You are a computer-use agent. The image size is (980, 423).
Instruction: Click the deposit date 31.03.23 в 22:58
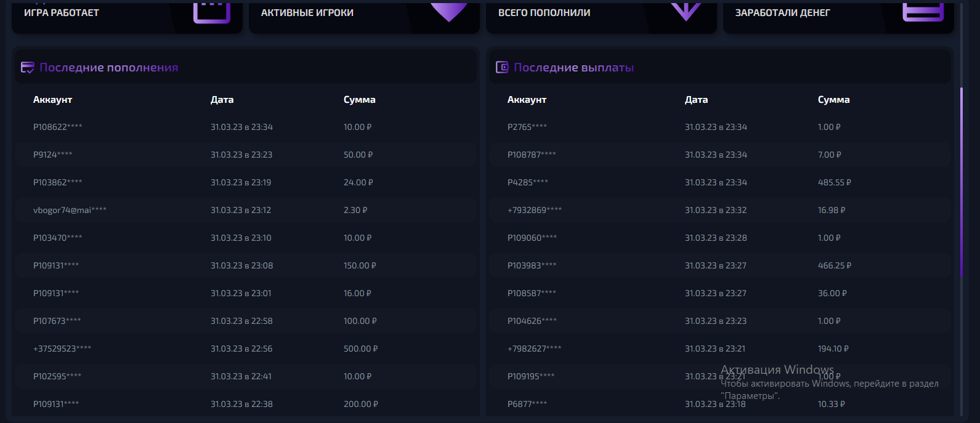(x=241, y=321)
